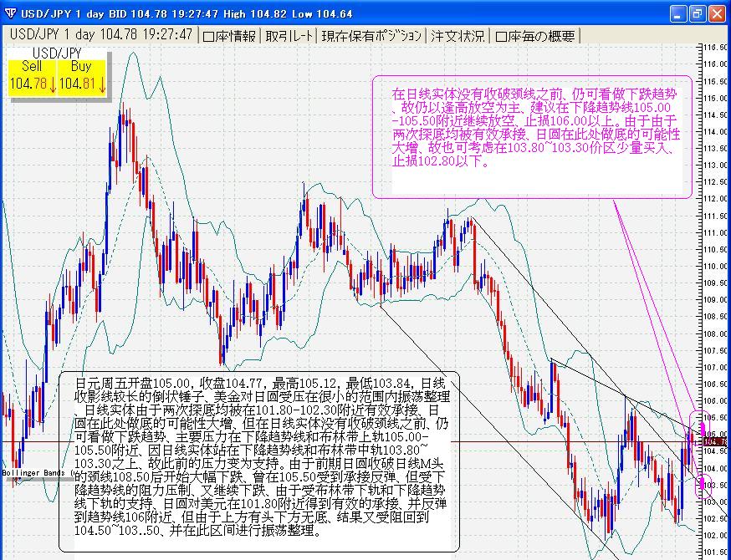Click the 115.00 price axis label
This screenshot has height=560, width=731.
tap(717, 98)
